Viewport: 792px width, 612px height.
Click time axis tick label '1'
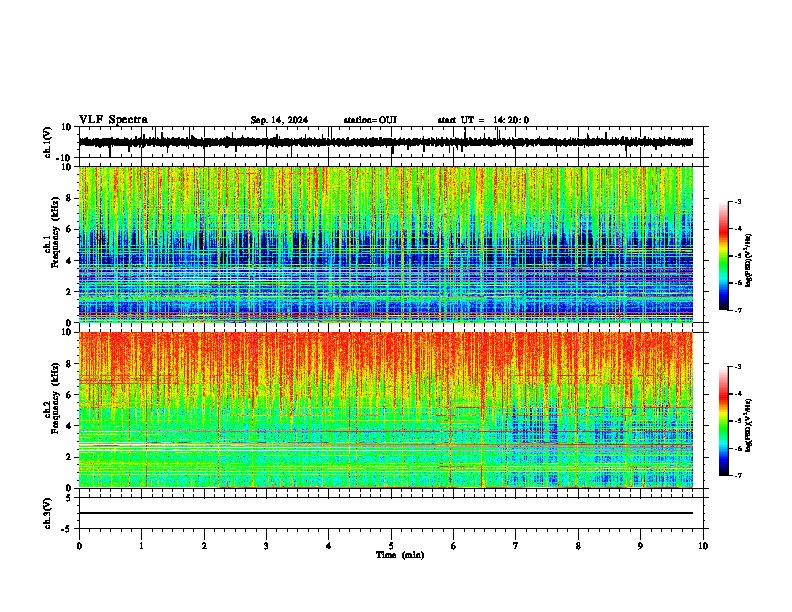[141, 546]
